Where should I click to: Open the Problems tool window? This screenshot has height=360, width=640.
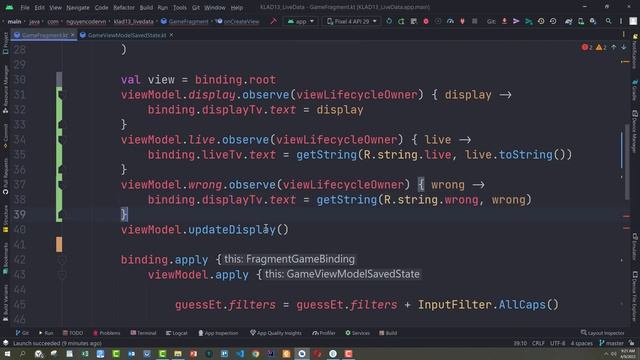(107, 333)
